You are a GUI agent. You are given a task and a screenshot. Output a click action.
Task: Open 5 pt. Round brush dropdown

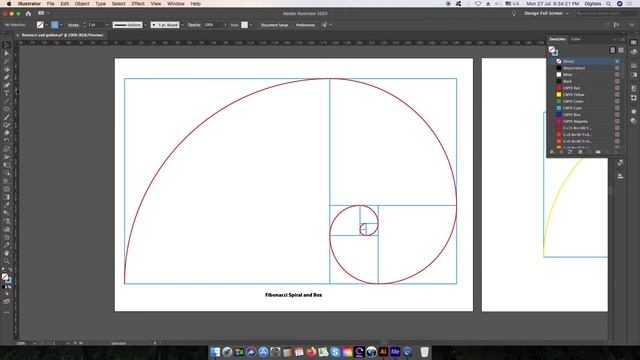[182, 25]
